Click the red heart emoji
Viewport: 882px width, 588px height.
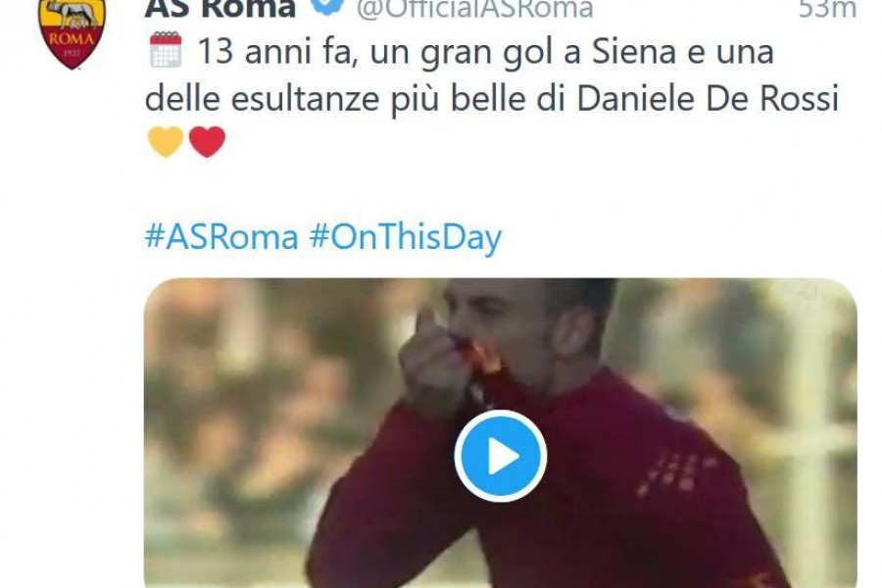pyautogui.click(x=207, y=141)
